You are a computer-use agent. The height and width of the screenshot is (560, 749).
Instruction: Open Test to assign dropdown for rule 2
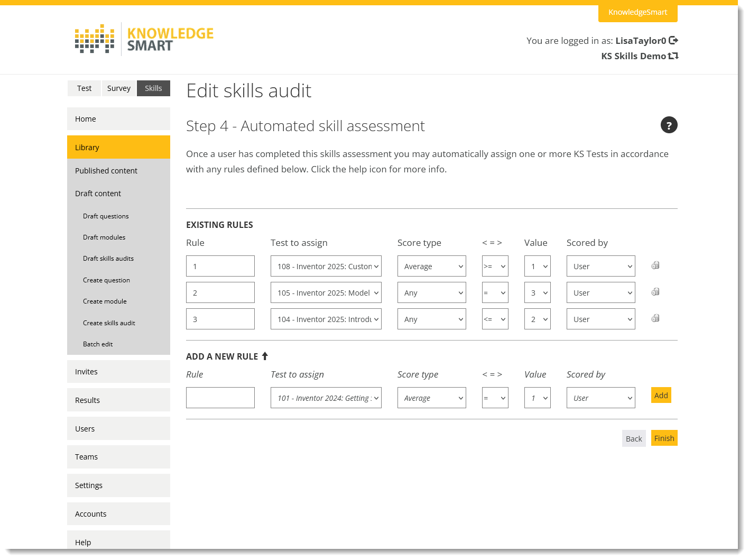pos(326,292)
